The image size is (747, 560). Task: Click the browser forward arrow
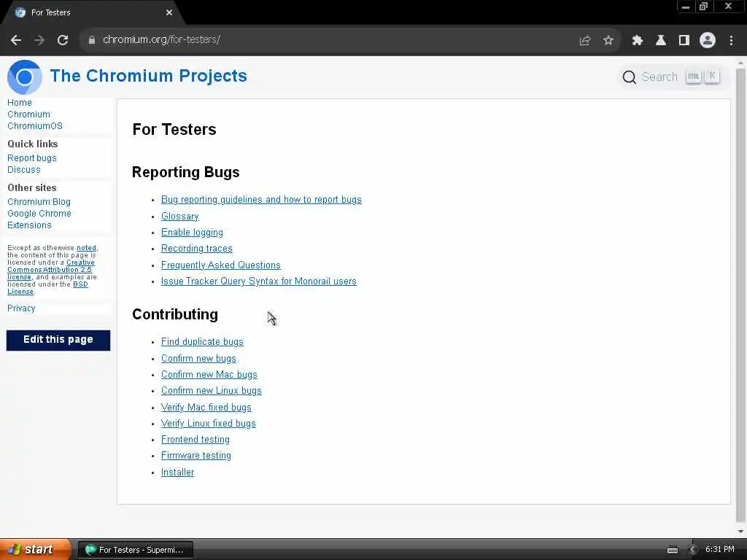tap(39, 40)
